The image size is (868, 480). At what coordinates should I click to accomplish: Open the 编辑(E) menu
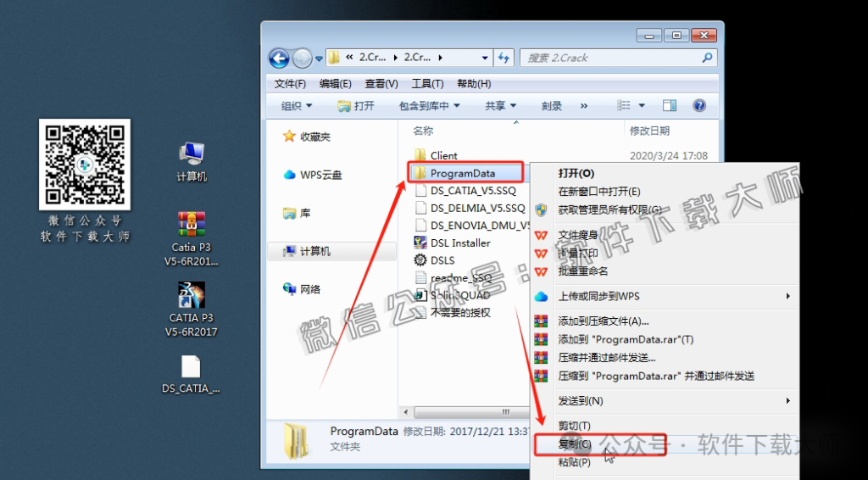point(336,84)
